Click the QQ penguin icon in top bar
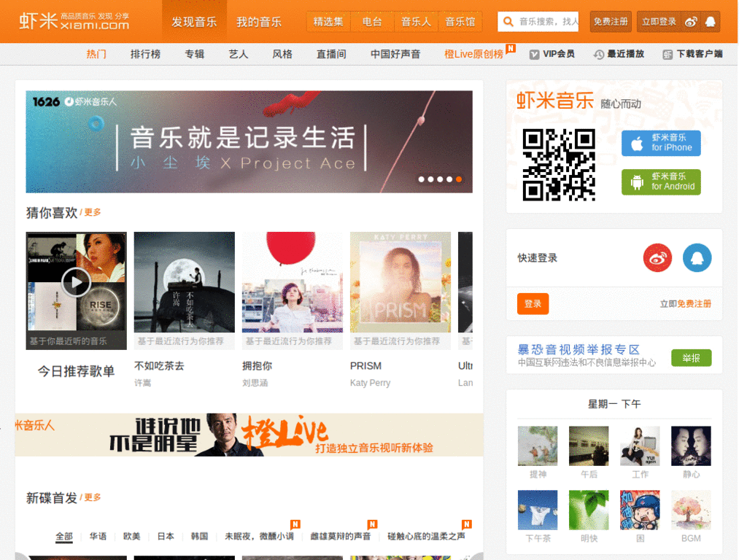This screenshot has width=747, height=560. point(710,22)
